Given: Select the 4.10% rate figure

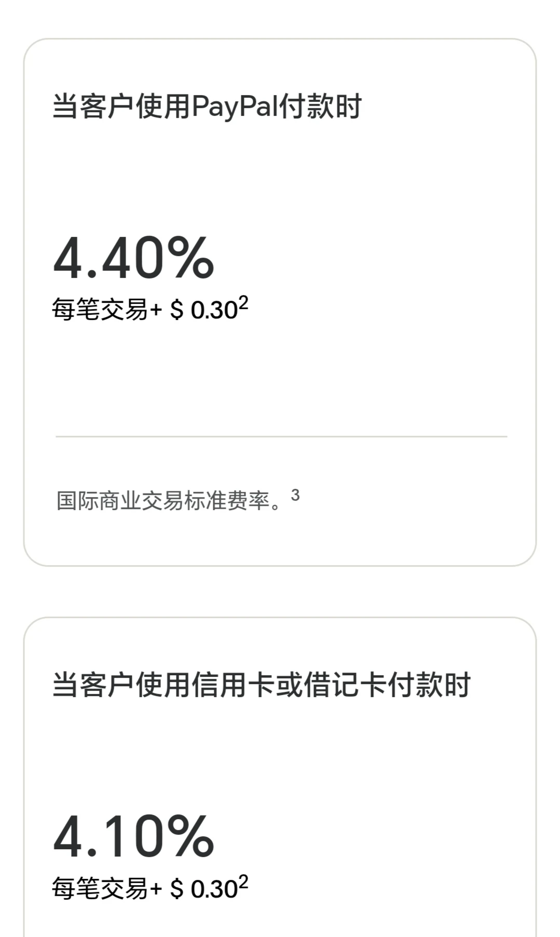Looking at the screenshot, I should click(133, 836).
